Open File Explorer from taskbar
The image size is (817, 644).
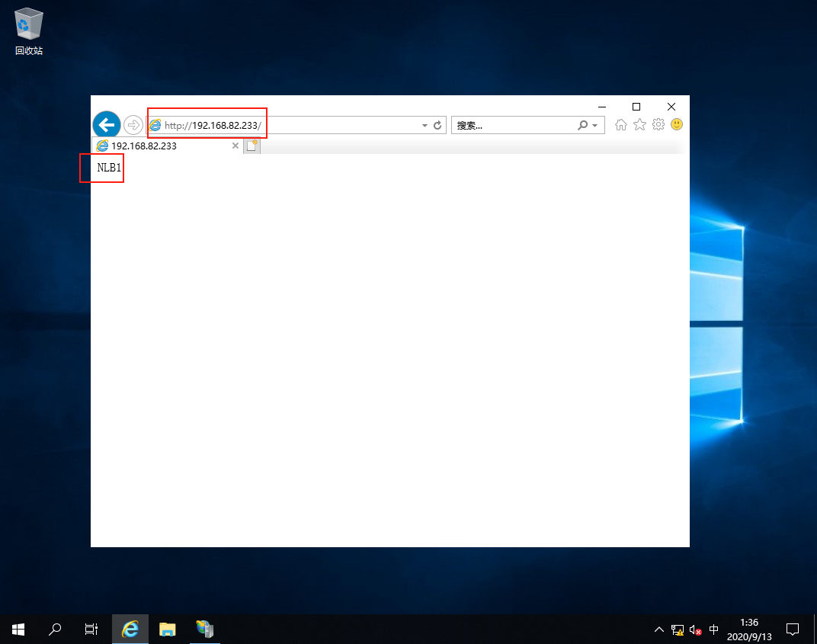(x=167, y=630)
